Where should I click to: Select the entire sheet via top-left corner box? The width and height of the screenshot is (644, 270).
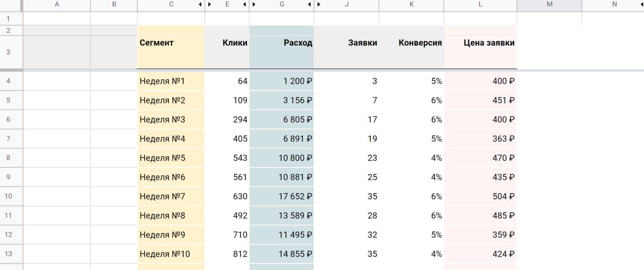point(11,5)
